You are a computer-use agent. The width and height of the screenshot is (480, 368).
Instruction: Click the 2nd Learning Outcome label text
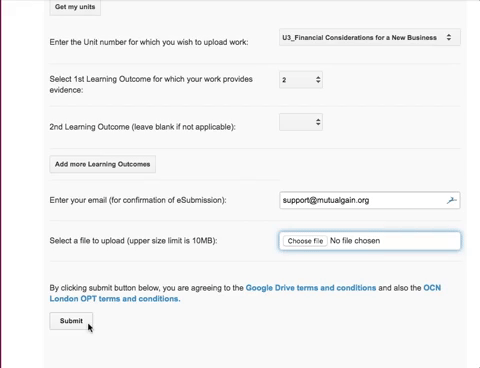pos(142,127)
